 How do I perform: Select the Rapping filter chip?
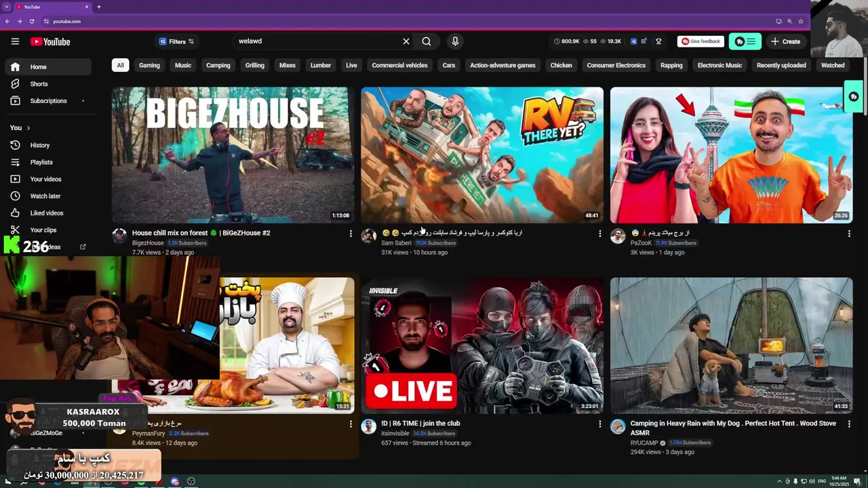click(x=671, y=65)
